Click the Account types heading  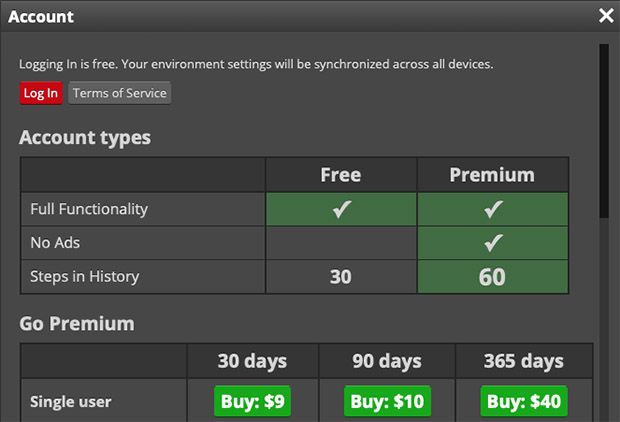tap(85, 138)
